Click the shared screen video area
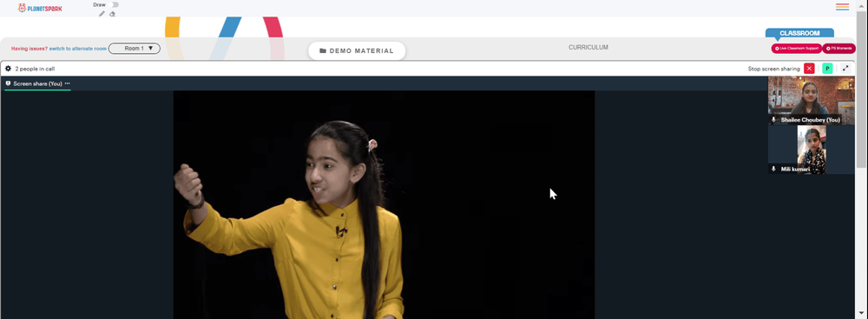This screenshot has width=868, height=319. 384,205
